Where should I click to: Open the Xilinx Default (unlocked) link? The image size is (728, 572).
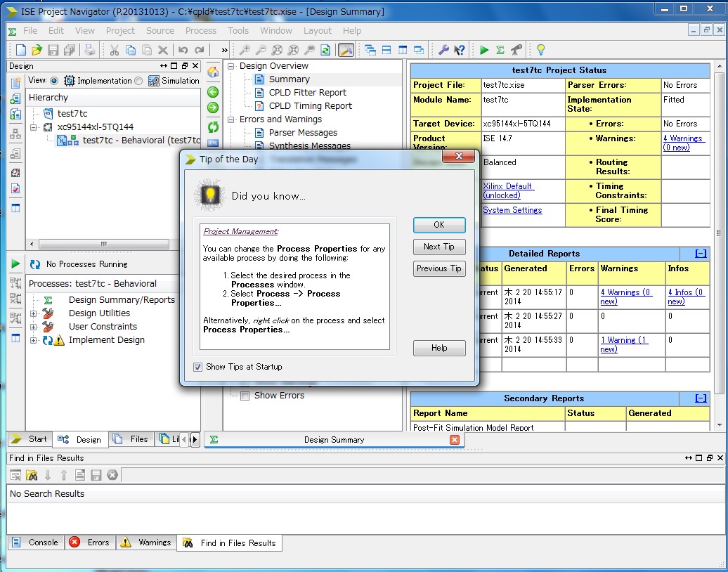508,191
